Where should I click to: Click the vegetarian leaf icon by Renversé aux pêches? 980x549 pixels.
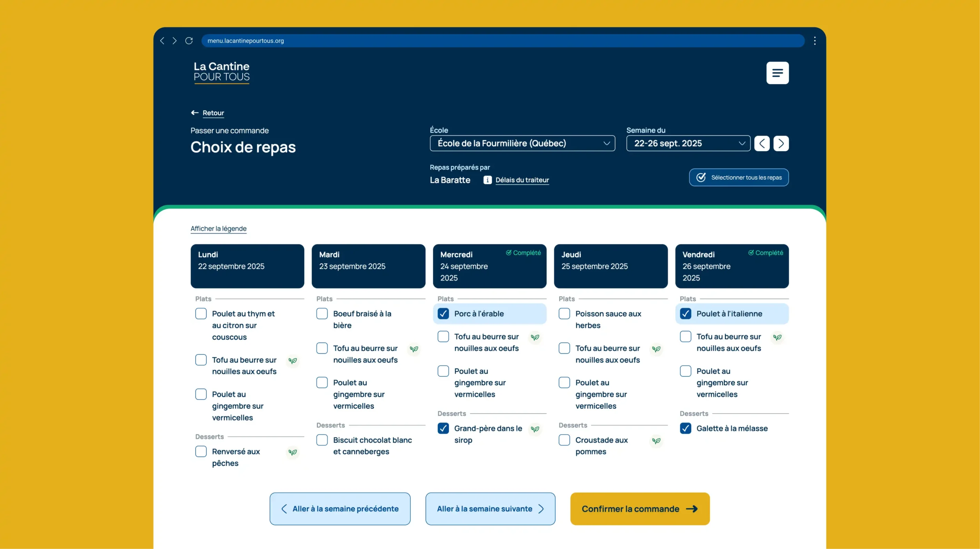(292, 452)
